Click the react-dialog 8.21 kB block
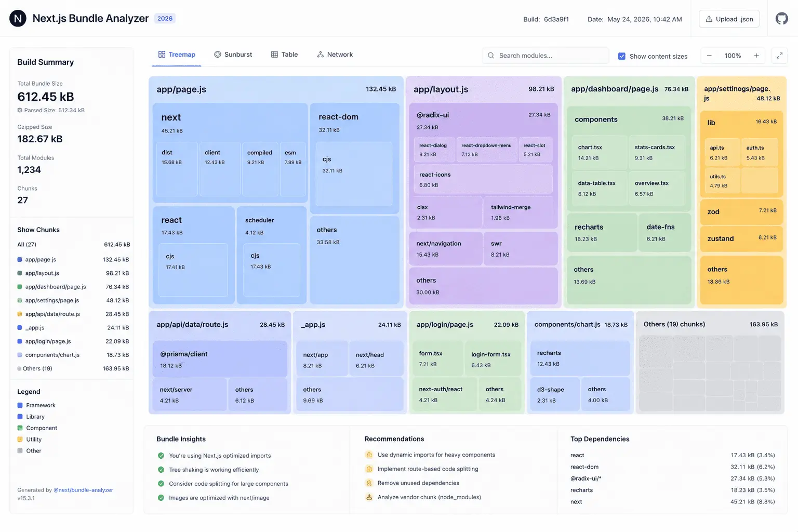Viewport: 798px width, 532px height. pos(434,150)
